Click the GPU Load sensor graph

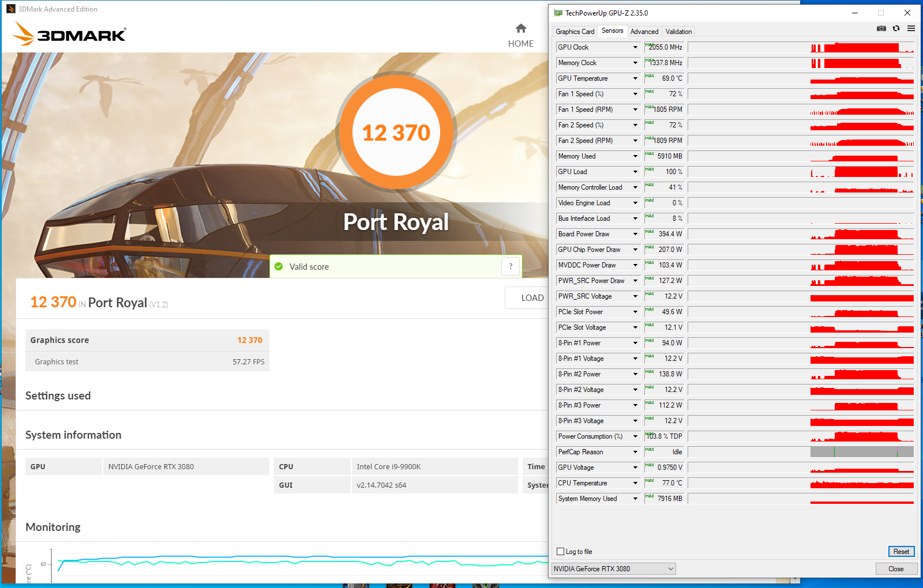point(801,172)
